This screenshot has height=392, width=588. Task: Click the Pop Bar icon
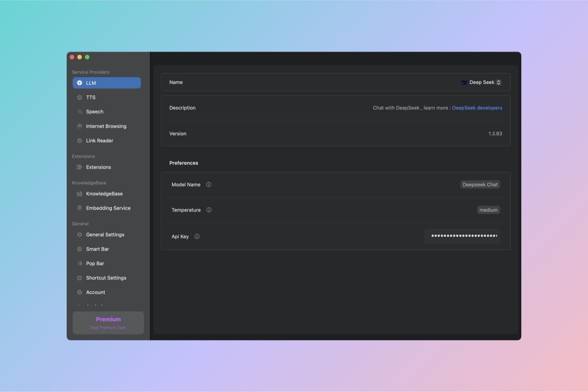click(80, 263)
